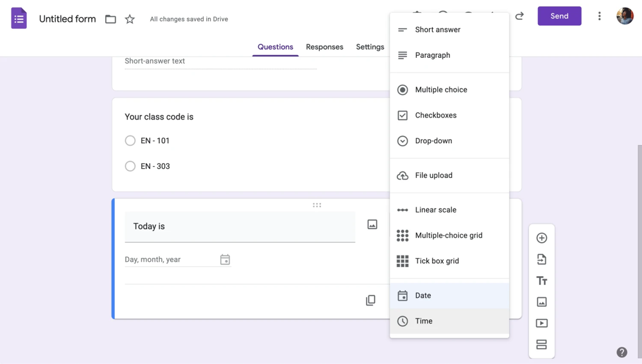Star the Untitled form
642x364 pixels.
[x=130, y=19]
